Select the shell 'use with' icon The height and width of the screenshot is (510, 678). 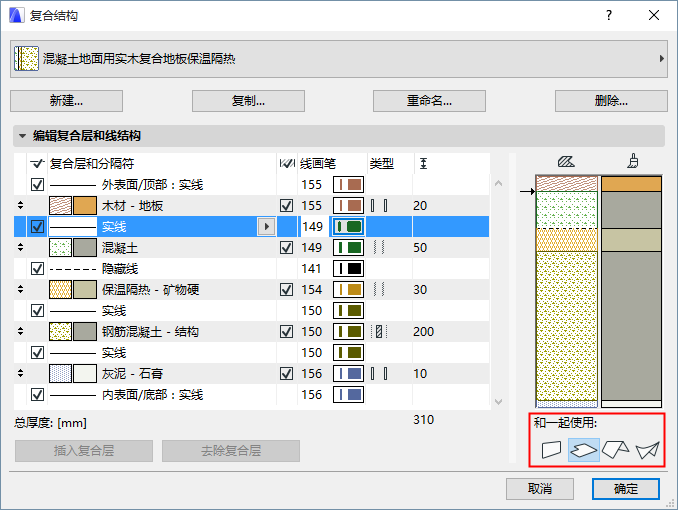coord(647,450)
